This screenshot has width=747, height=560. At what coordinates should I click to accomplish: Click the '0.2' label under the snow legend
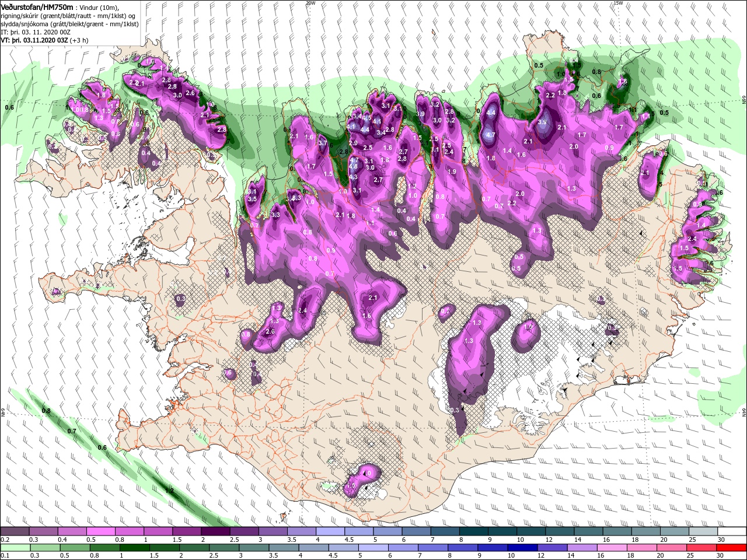tap(5, 540)
